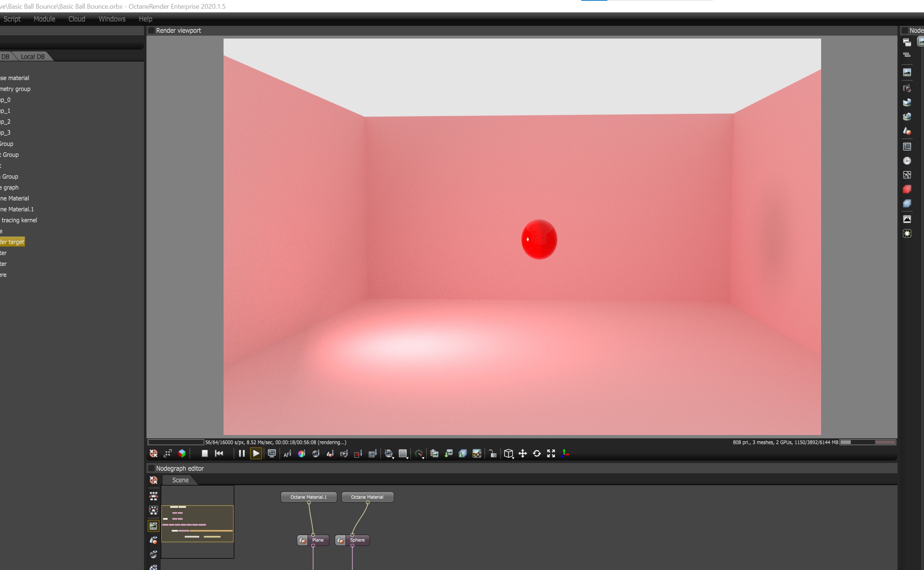The image size is (924, 570).
Task: Select the scale gizmo tool
Action: coord(551,454)
